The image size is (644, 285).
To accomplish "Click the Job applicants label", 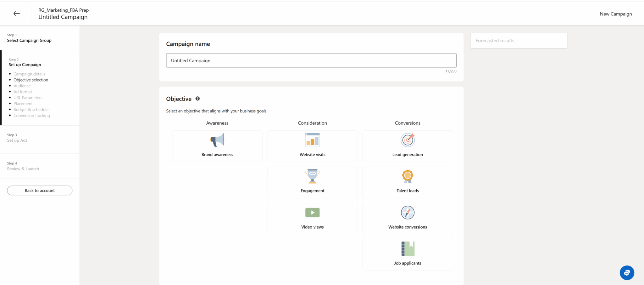I will point(408,263).
